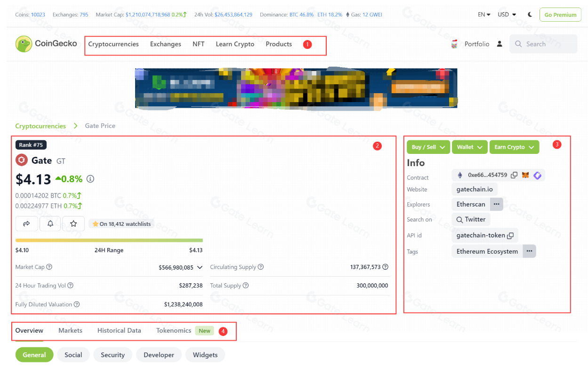The width and height of the screenshot is (588, 368).
Task: Click the bell price alert icon
Action: point(50,224)
